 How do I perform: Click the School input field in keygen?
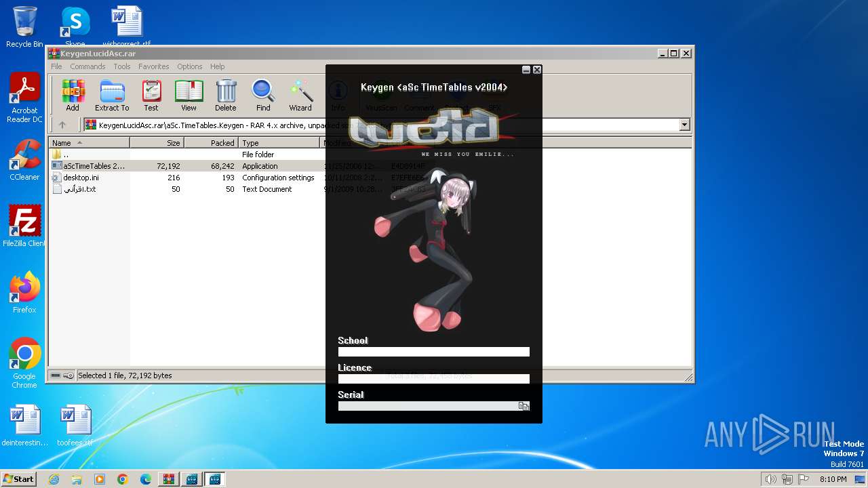point(433,352)
